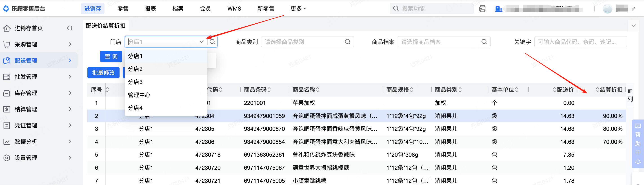Open the 进销存首页 home icon
The image size is (644, 185).
[x=7, y=28]
